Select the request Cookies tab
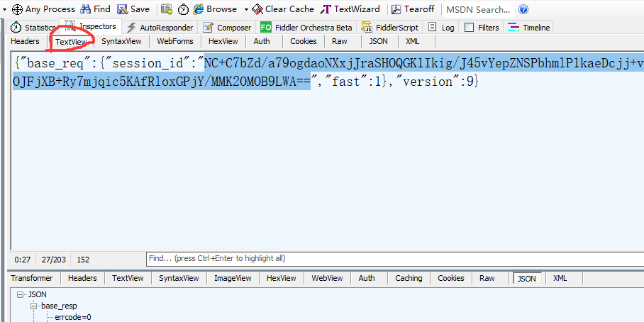The width and height of the screenshot is (644, 322). 304,41
